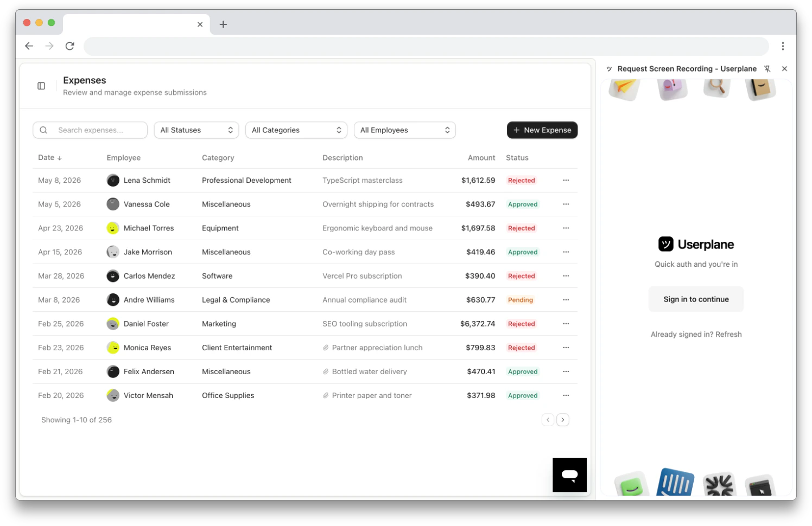Open a new browser tab

223,24
